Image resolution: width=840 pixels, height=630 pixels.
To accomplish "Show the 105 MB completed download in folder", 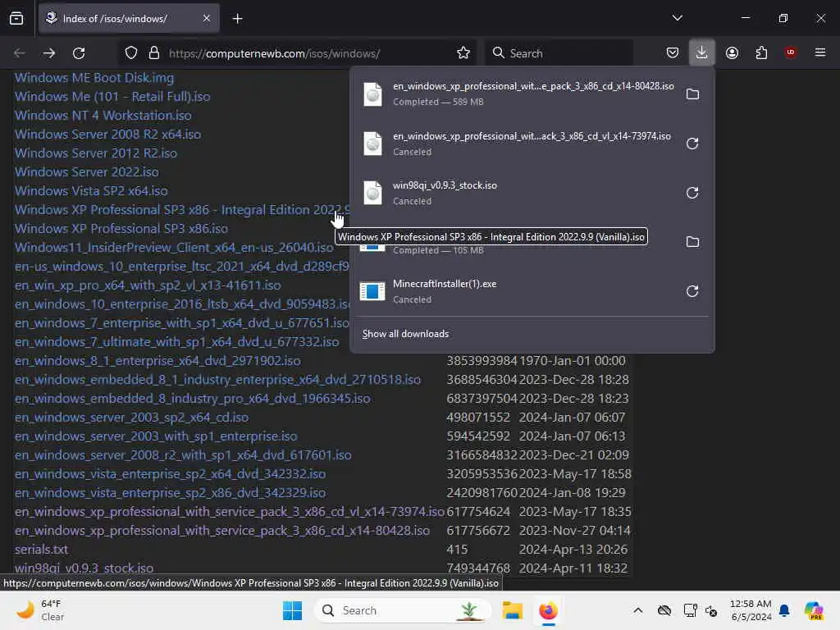I will (692, 242).
